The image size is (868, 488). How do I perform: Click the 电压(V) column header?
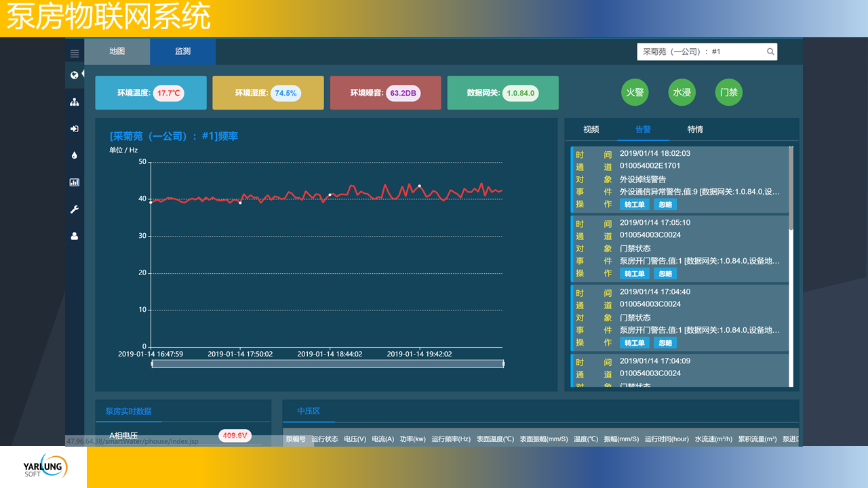355,439
